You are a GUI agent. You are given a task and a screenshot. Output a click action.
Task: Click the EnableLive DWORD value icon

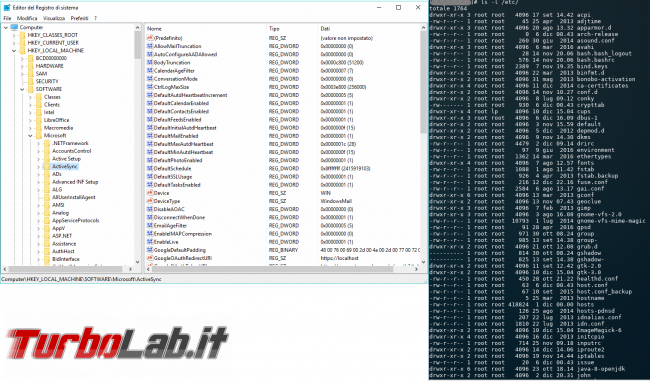tap(150, 242)
